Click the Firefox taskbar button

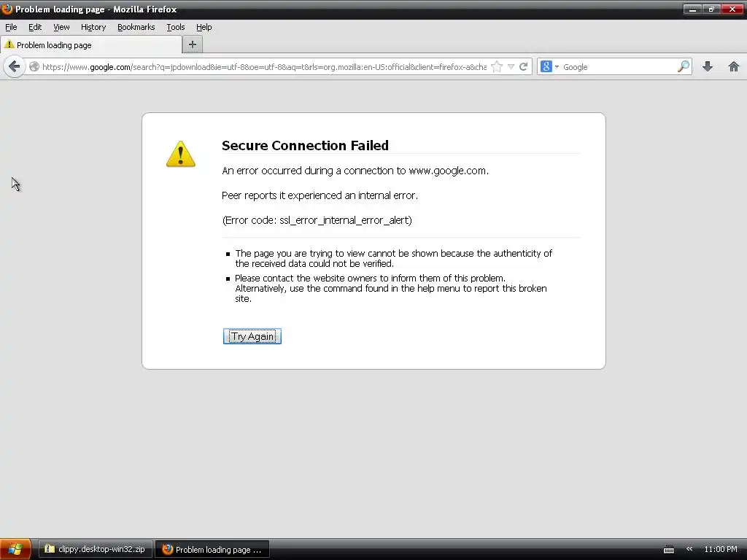pos(212,549)
